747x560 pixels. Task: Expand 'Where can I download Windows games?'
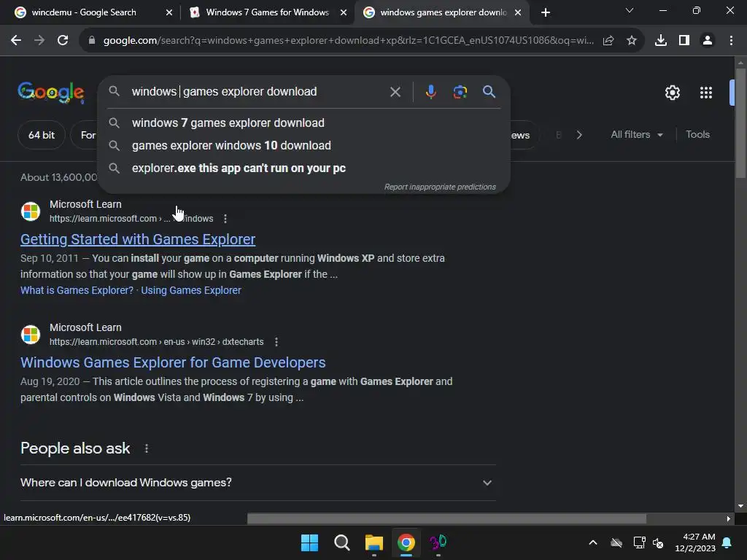point(258,483)
